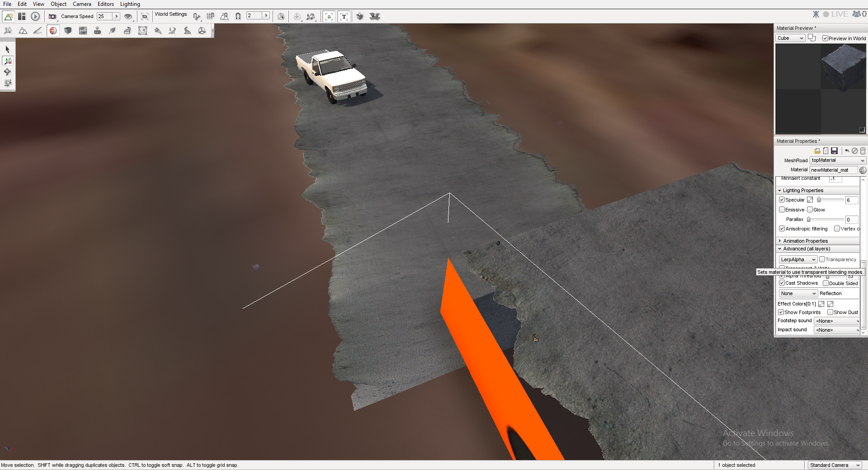Screen dimensions: 868x470
Task: Select the Terrain Editor tool
Action: click(23, 31)
